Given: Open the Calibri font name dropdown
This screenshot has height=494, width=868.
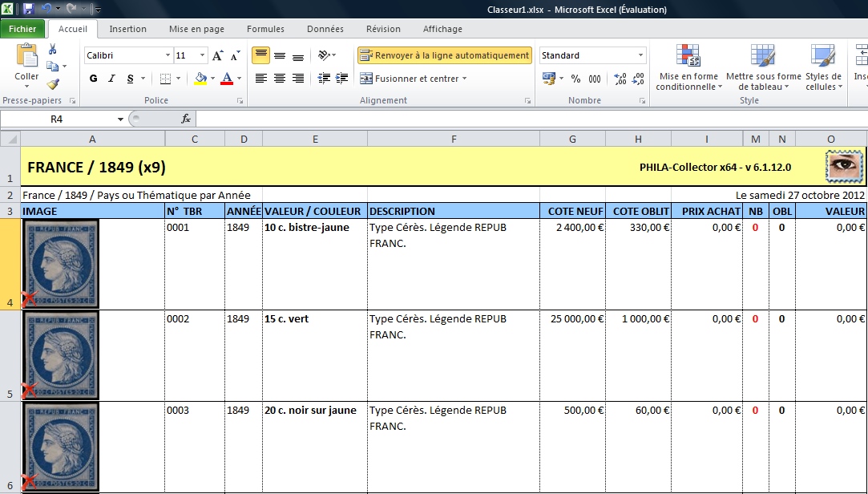Looking at the screenshot, I should 168,56.
